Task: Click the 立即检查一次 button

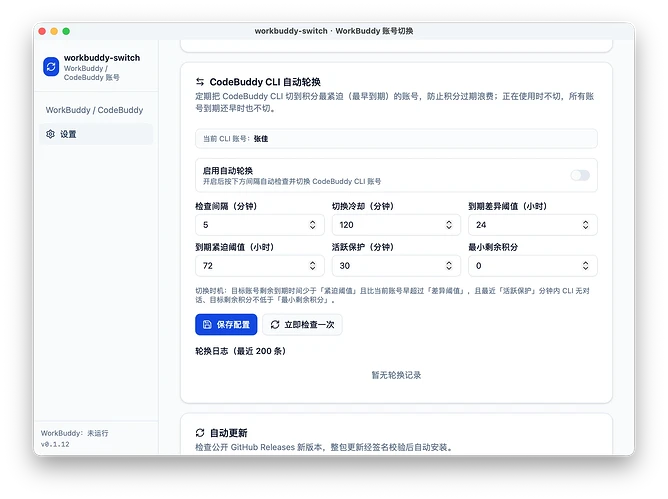Action: (x=302, y=325)
